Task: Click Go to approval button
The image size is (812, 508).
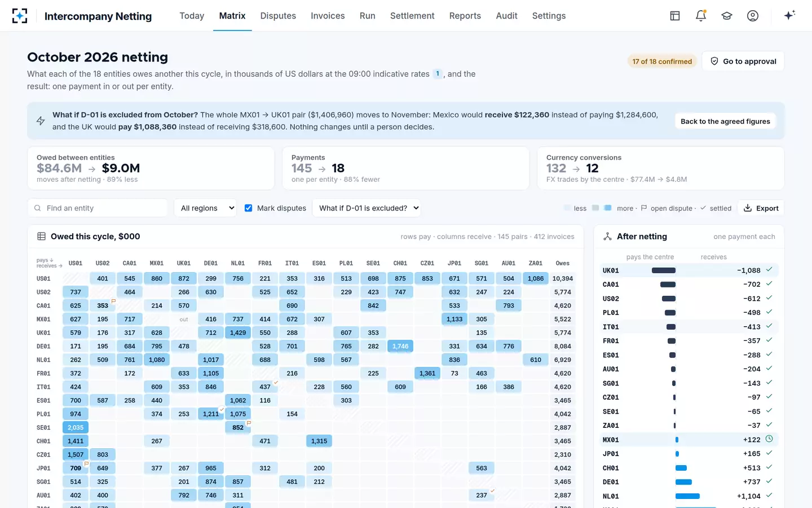Action: tap(743, 61)
